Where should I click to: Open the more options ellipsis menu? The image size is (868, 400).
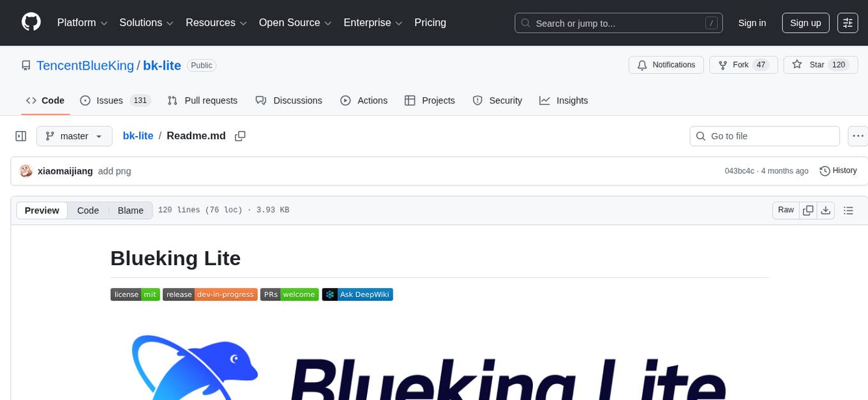[x=858, y=135]
